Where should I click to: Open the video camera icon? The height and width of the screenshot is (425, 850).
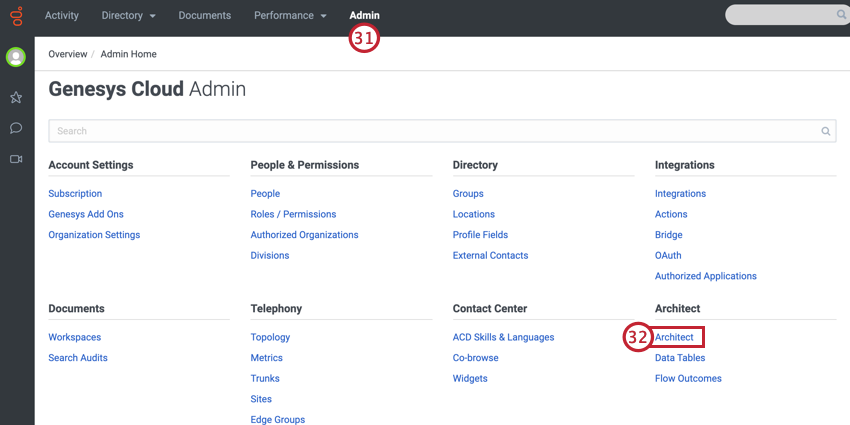pyautogui.click(x=16, y=159)
